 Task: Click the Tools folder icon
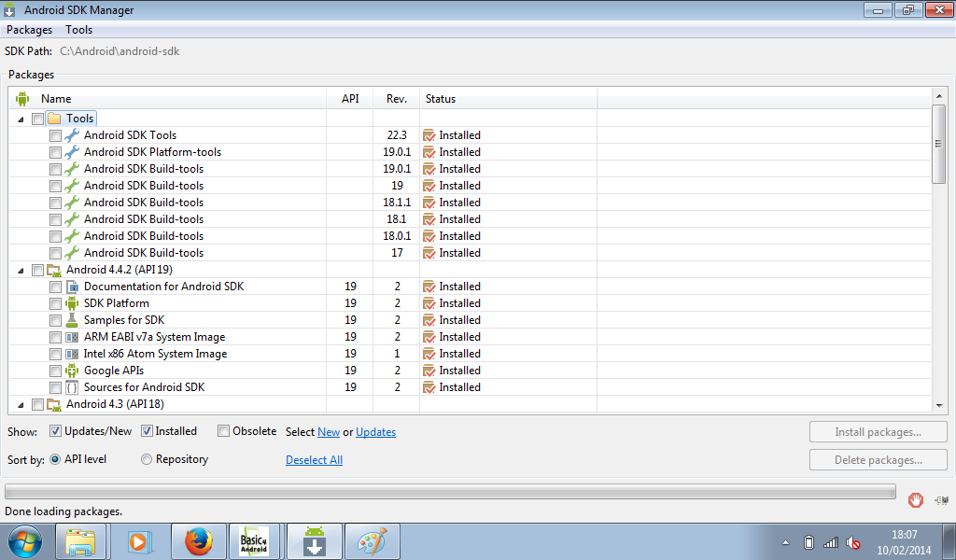(54, 119)
